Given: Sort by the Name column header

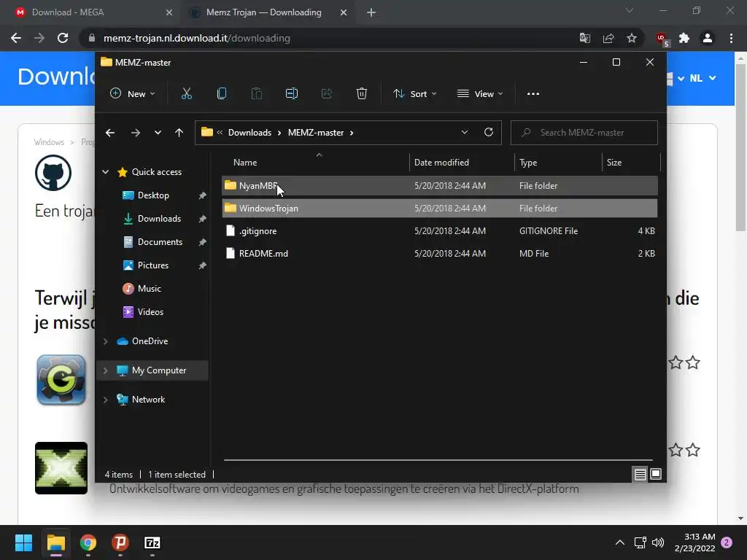Looking at the screenshot, I should coord(245,163).
